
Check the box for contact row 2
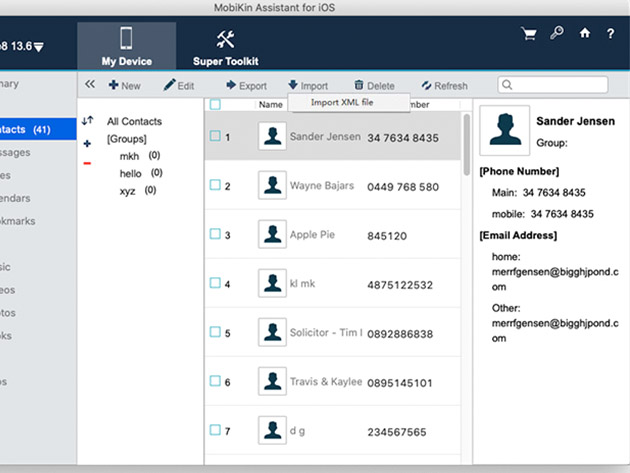[215, 185]
